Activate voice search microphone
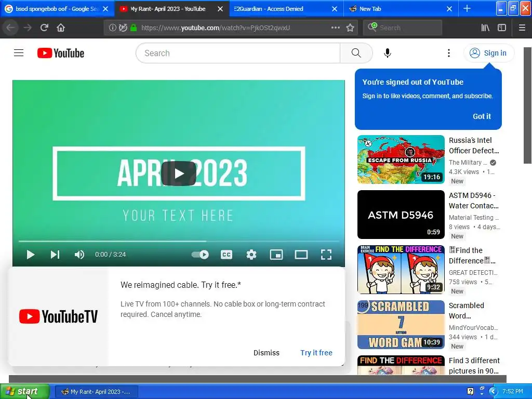The image size is (532, 399). (388, 53)
